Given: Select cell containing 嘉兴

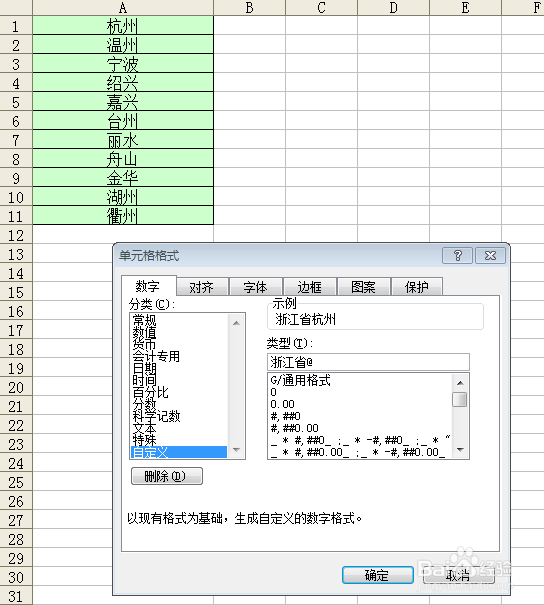Looking at the screenshot, I should click(x=123, y=101).
